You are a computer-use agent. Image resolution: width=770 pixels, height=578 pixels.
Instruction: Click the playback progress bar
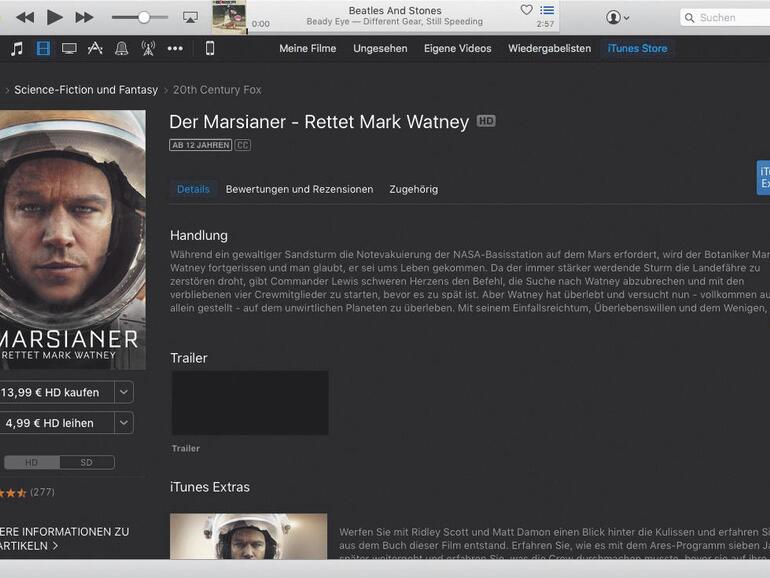click(403, 34)
